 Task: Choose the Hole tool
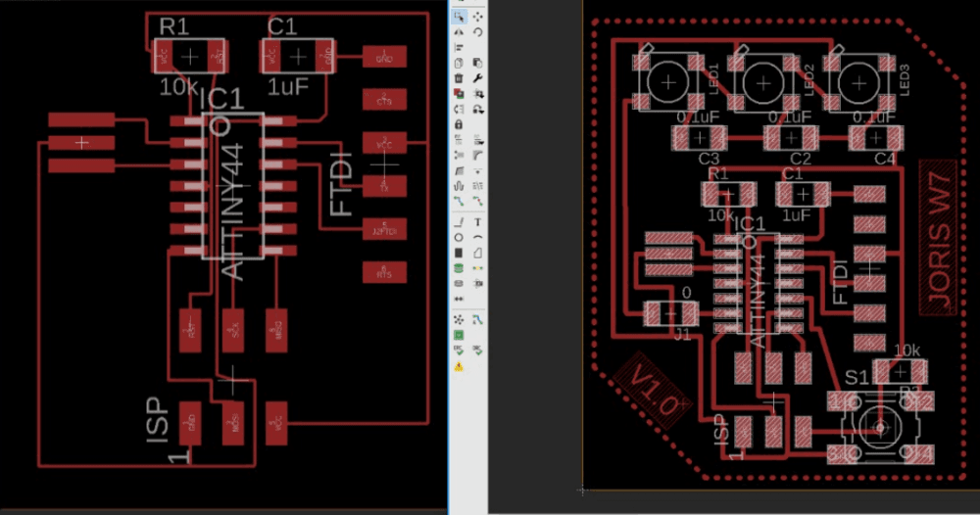tap(459, 283)
